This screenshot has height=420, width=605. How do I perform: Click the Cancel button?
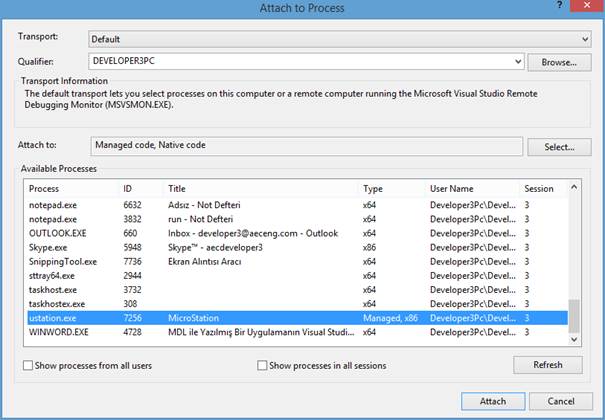(x=561, y=401)
